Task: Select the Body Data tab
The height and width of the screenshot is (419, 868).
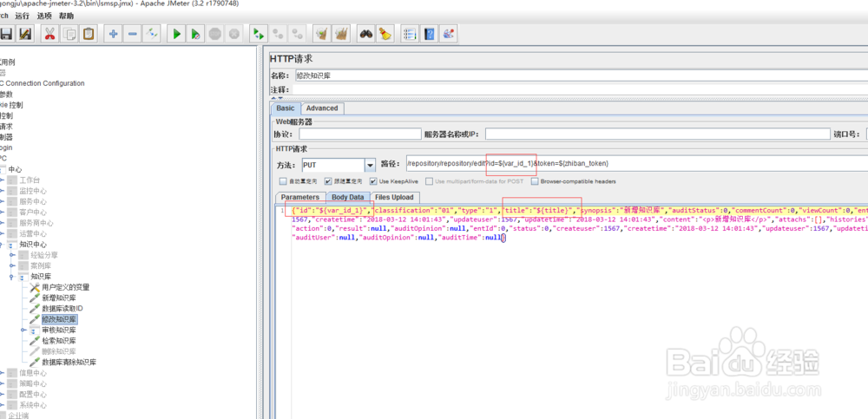Action: tap(348, 197)
